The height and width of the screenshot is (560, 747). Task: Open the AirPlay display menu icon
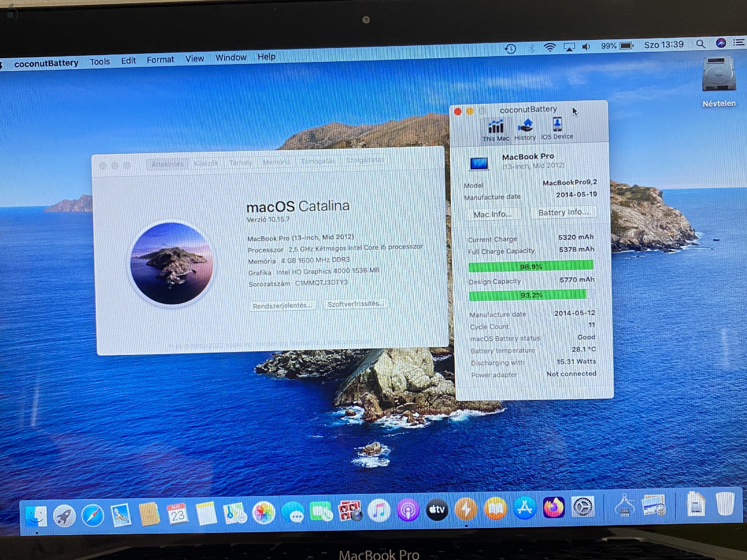[x=569, y=47]
